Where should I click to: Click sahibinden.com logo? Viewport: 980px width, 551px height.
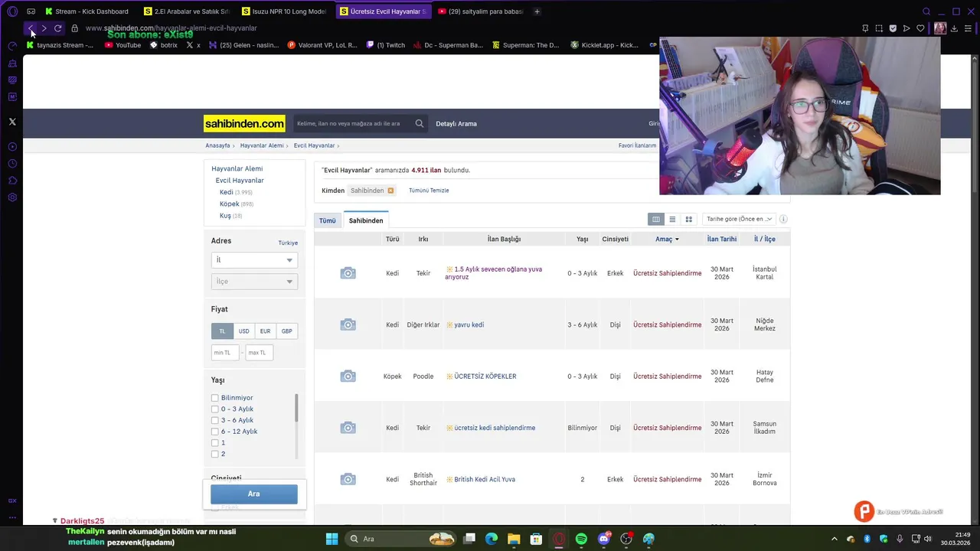click(244, 123)
